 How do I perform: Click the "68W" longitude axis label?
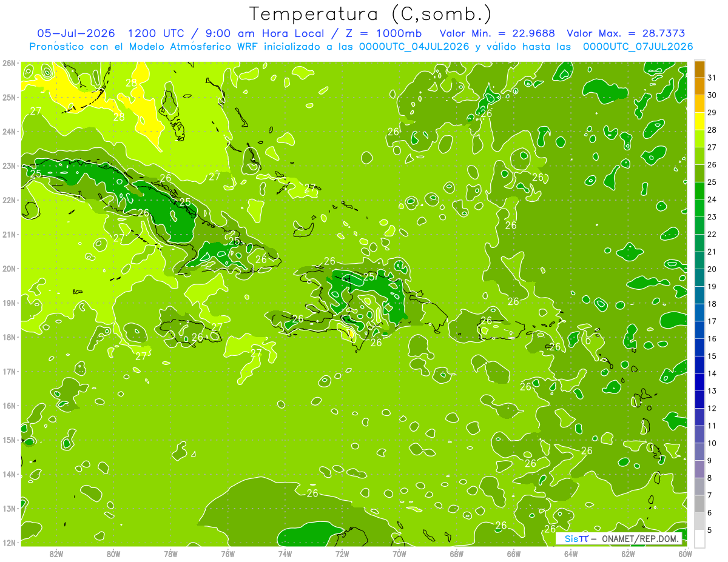click(x=457, y=553)
